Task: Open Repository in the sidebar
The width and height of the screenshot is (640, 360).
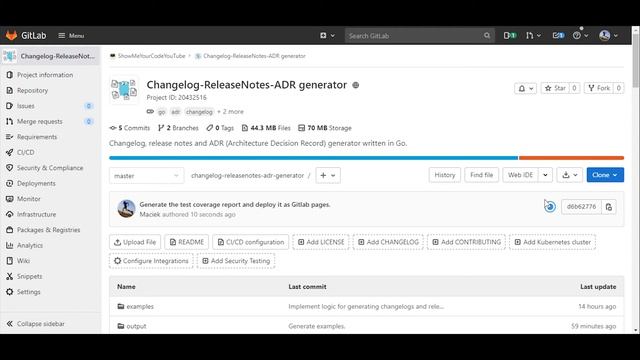Action: 33,91
